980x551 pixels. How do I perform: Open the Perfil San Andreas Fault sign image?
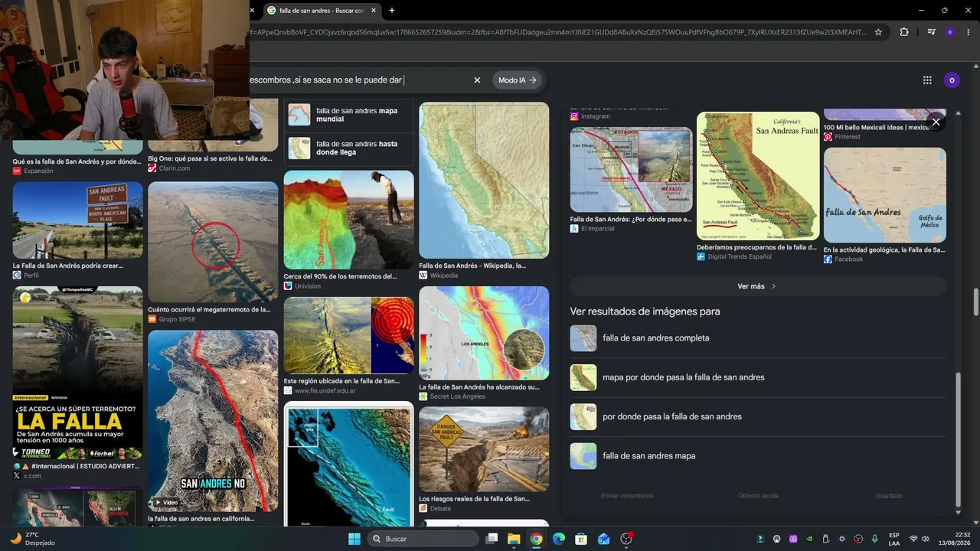point(77,221)
